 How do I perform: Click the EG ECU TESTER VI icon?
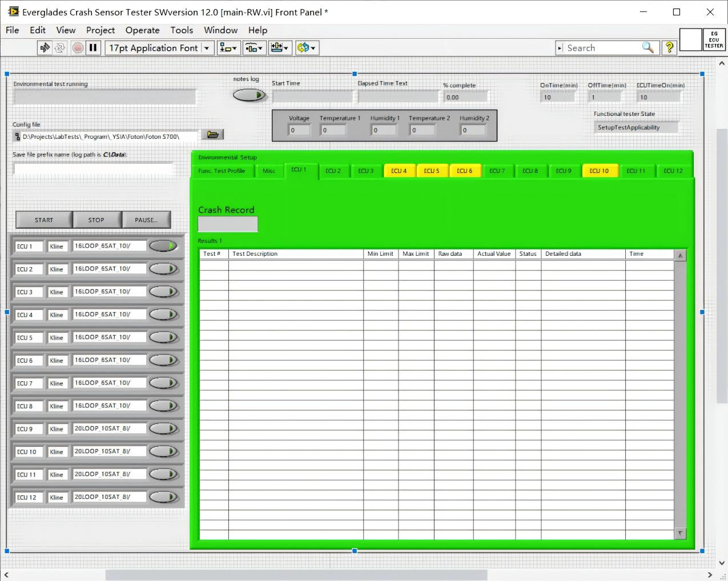pyautogui.click(x=714, y=41)
